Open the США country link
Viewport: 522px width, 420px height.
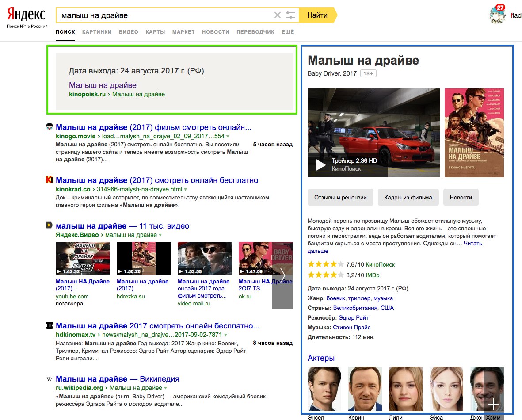[387, 308]
